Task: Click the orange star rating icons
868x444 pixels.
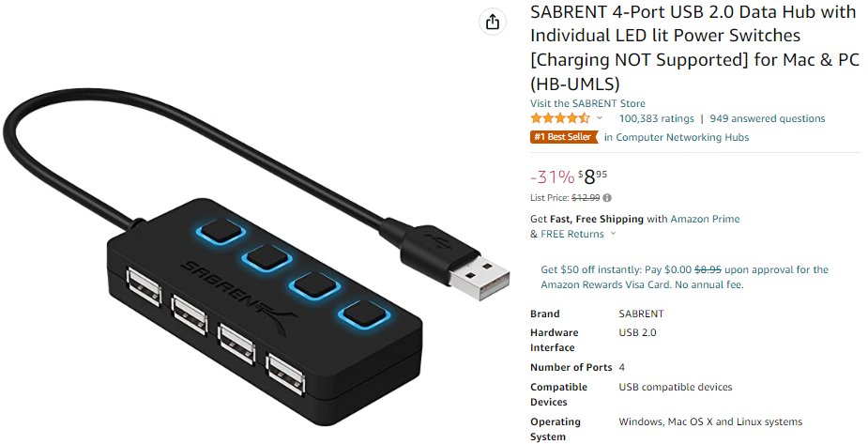Action: click(x=559, y=118)
